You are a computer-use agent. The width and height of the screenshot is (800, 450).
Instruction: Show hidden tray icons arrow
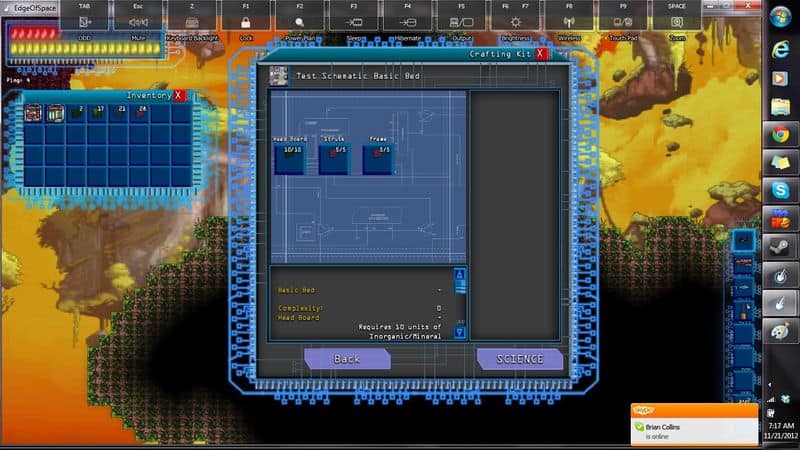(770, 385)
